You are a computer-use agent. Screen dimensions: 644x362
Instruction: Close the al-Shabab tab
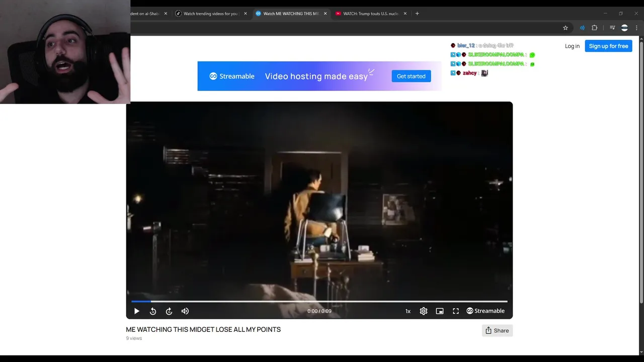166,14
